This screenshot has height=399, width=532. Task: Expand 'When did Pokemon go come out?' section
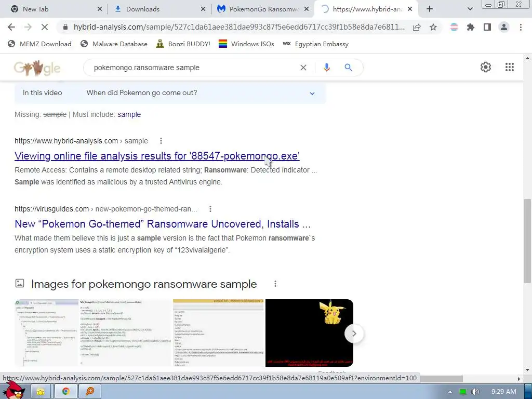click(170, 93)
